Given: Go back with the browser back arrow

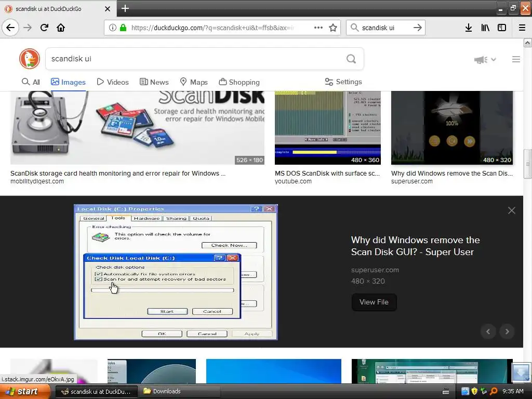Looking at the screenshot, I should (x=10, y=28).
